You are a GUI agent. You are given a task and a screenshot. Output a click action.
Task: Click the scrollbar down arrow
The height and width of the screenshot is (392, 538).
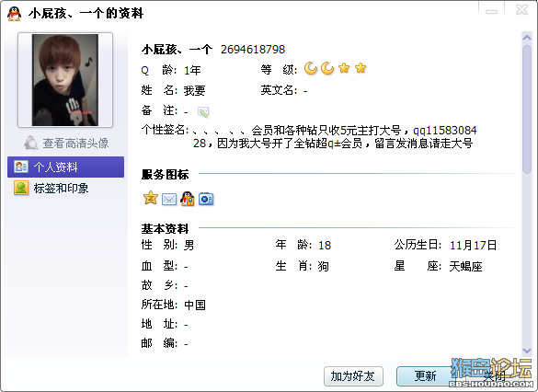pyautogui.click(x=527, y=351)
